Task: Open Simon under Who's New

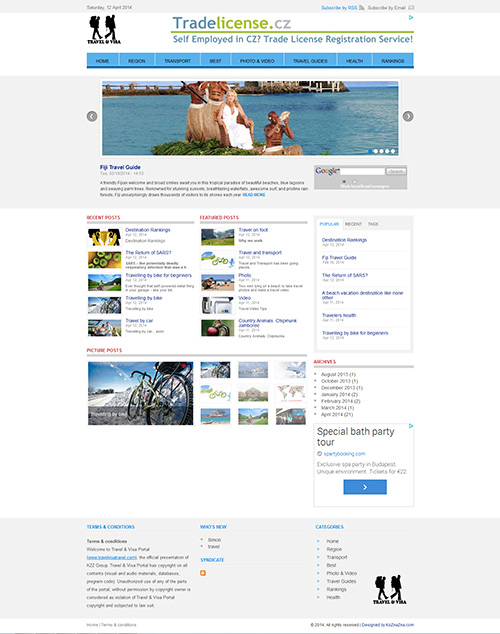Action: [x=214, y=540]
